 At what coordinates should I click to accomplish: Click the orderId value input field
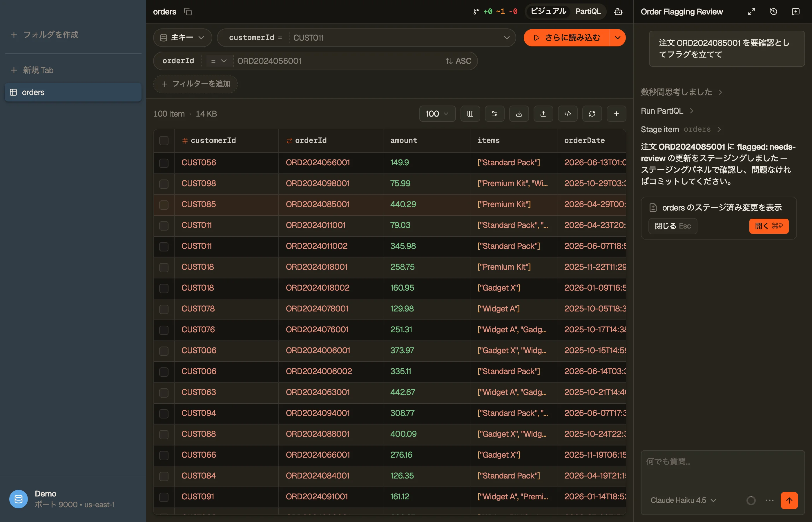tap(339, 61)
